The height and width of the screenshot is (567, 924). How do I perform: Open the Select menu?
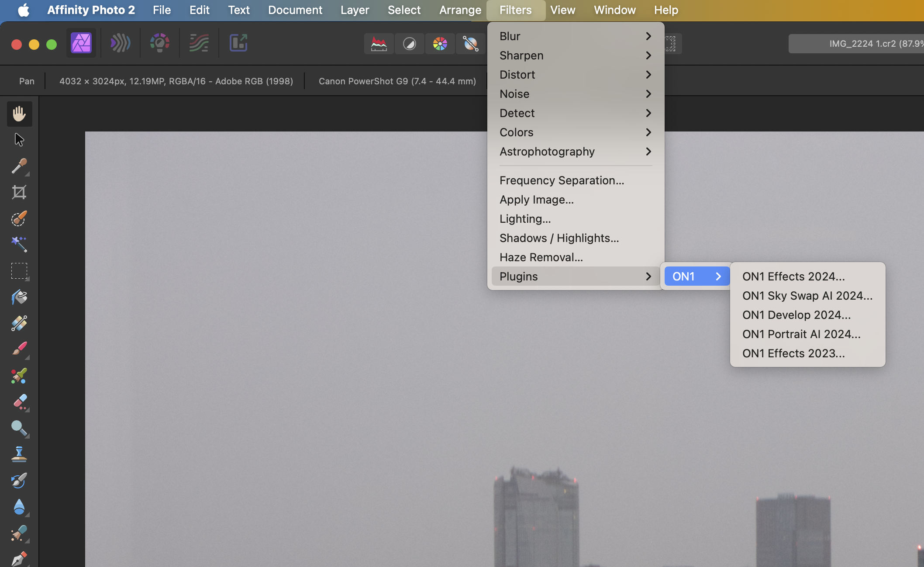(404, 10)
